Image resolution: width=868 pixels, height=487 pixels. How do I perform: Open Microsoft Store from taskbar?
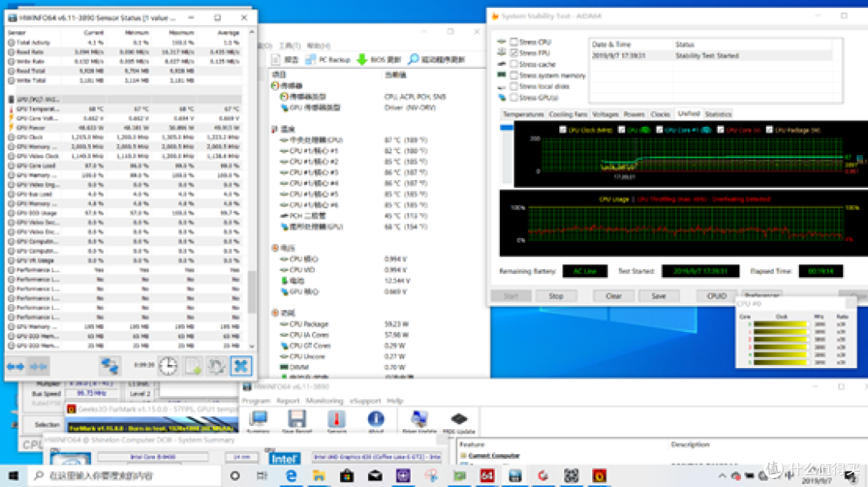(347, 476)
